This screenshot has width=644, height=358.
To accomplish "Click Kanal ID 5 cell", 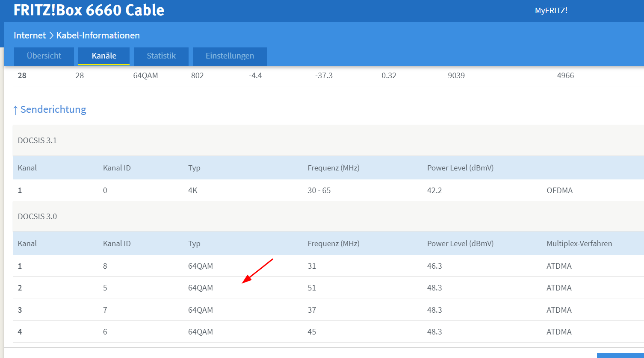I will pyautogui.click(x=105, y=288).
